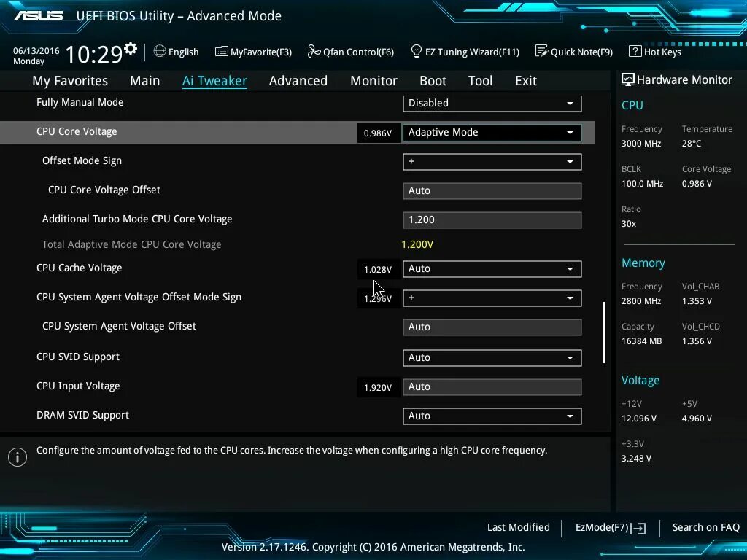Open time settings gear icon
747x560 pixels.
131,49
